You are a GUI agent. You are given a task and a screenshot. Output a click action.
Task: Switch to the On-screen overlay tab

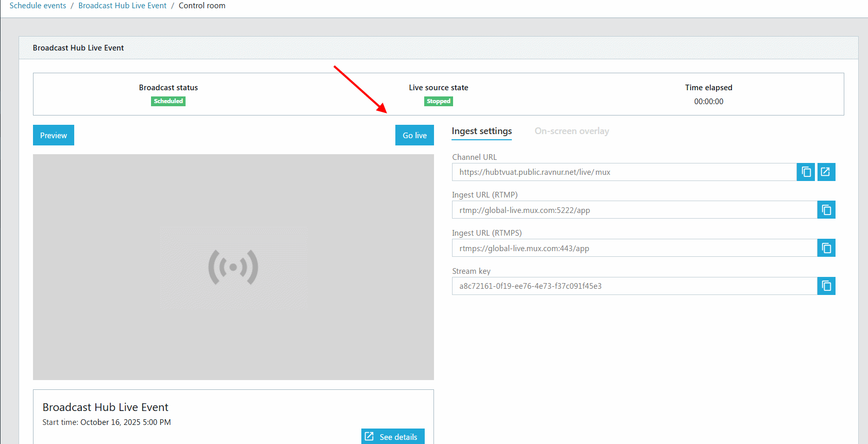(x=572, y=131)
